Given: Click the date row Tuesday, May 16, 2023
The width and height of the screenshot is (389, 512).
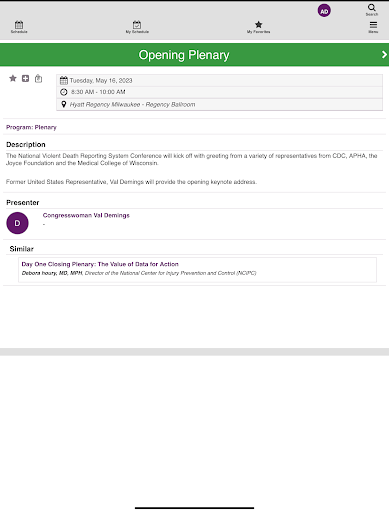Looking at the screenshot, I should (219, 80).
